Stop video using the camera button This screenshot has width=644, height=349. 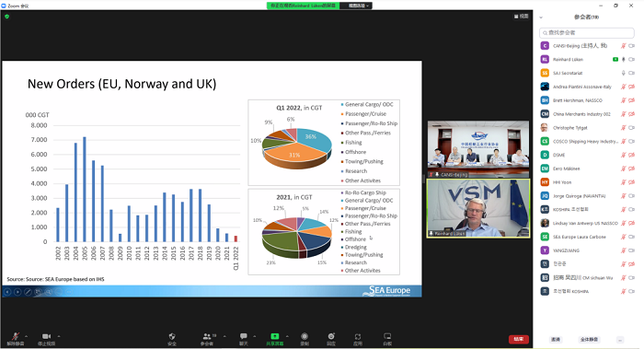[46, 339]
